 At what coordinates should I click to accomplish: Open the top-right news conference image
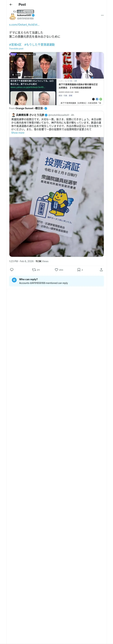pyautogui.click(x=80, y=65)
